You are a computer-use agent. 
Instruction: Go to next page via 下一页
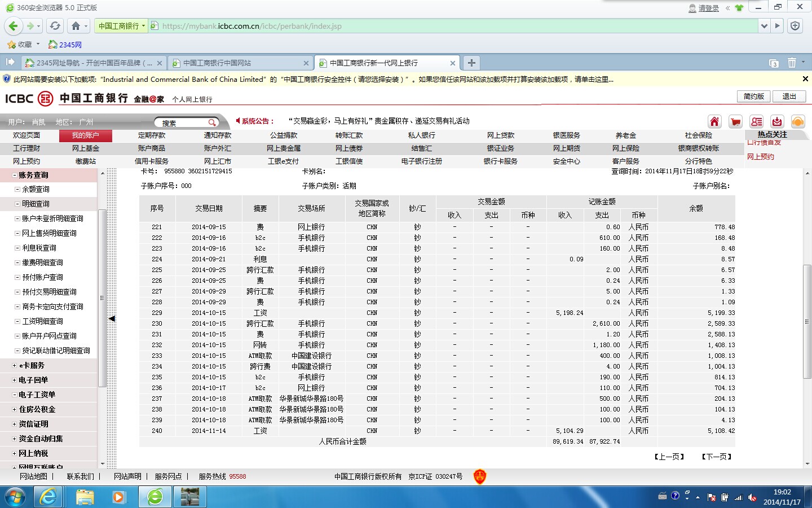tap(717, 457)
